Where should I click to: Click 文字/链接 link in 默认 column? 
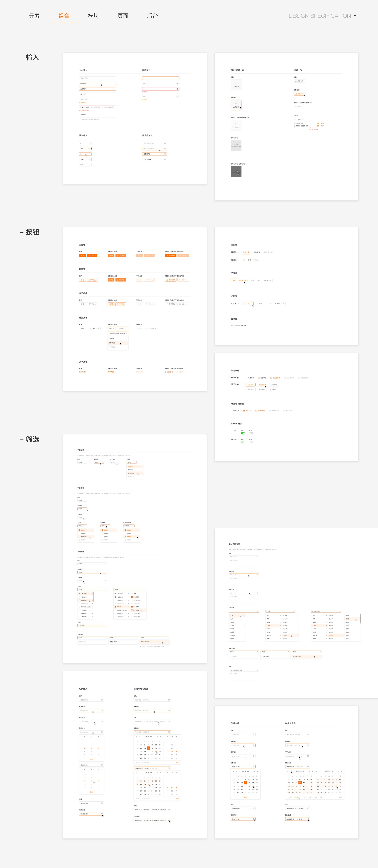tap(82, 372)
